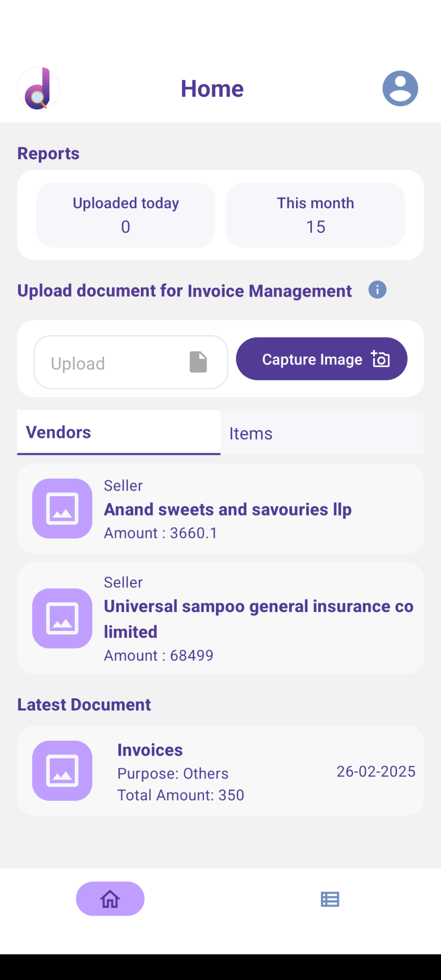This screenshot has height=980, width=441.
Task: Open the Uploaded today report card
Action: click(126, 215)
